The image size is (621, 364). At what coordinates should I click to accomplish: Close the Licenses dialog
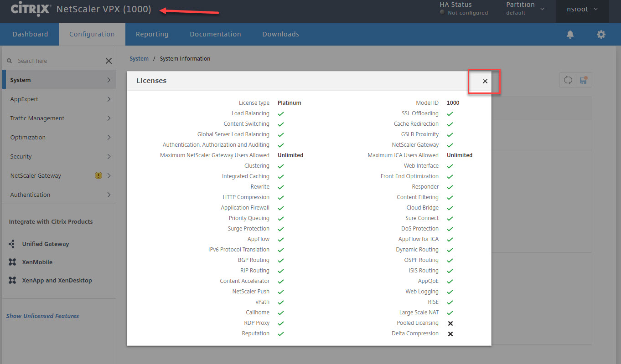coord(485,81)
